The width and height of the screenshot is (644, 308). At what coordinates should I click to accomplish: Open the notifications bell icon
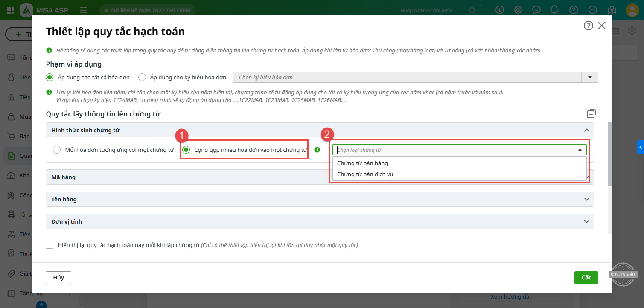coord(554,10)
